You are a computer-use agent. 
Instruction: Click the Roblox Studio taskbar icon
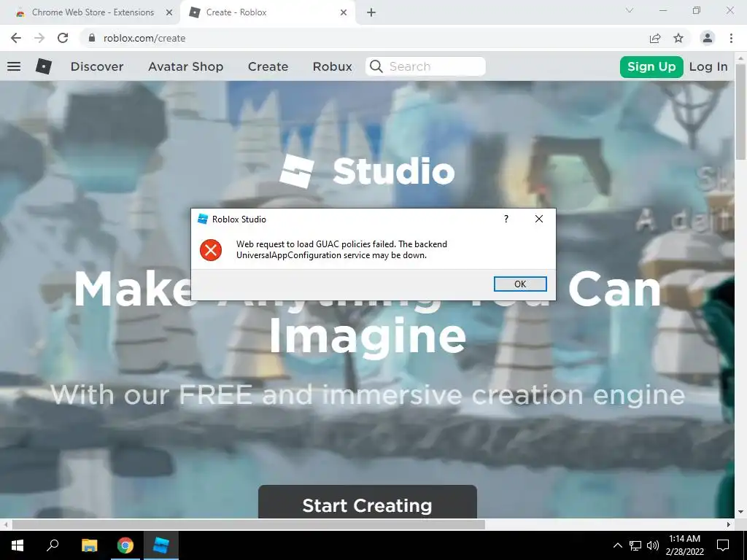[x=161, y=545]
